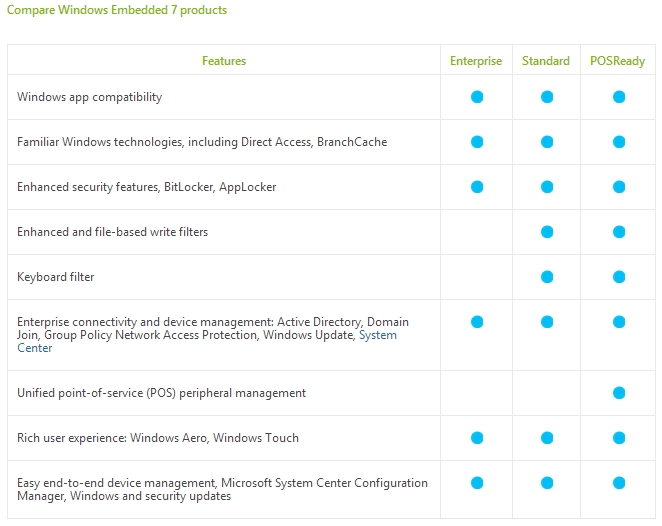This screenshot has height=526, width=662.
Task: Click Standard dot for Familiar Windows technologies
Action: [x=547, y=141]
